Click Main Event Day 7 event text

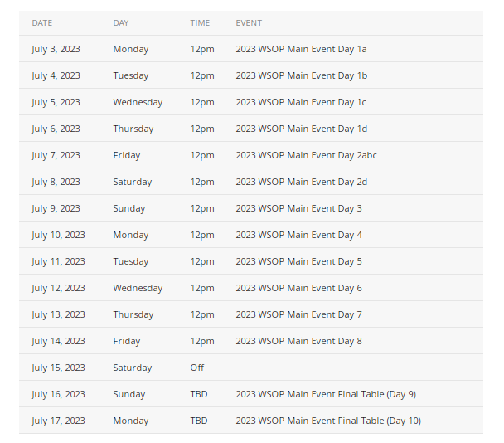tap(299, 314)
